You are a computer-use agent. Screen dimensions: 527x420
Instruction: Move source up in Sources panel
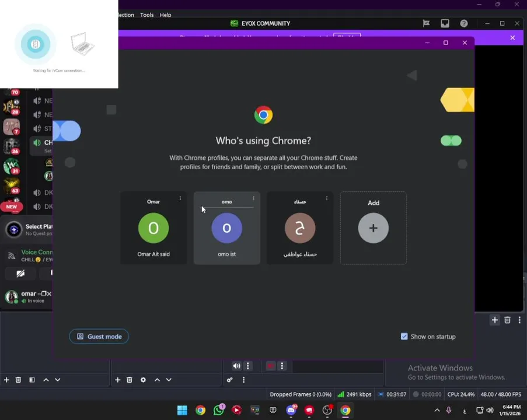(x=157, y=380)
